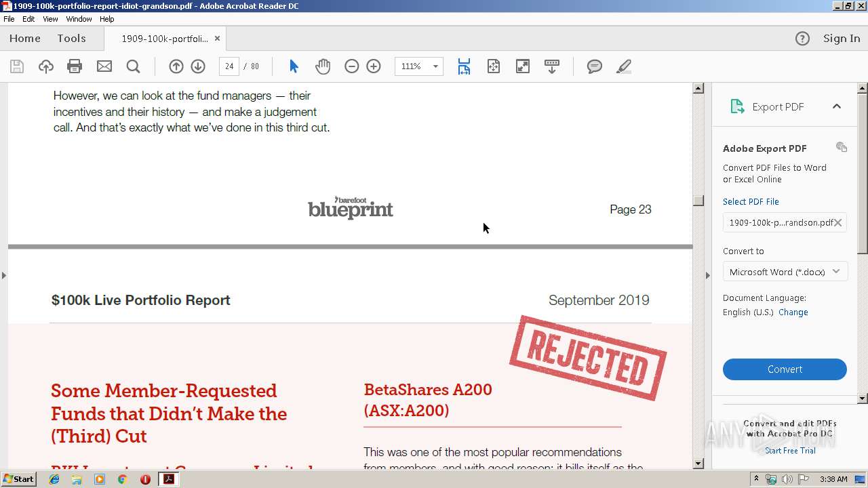Enter full screen read mode
The image size is (868, 488).
click(x=523, y=66)
